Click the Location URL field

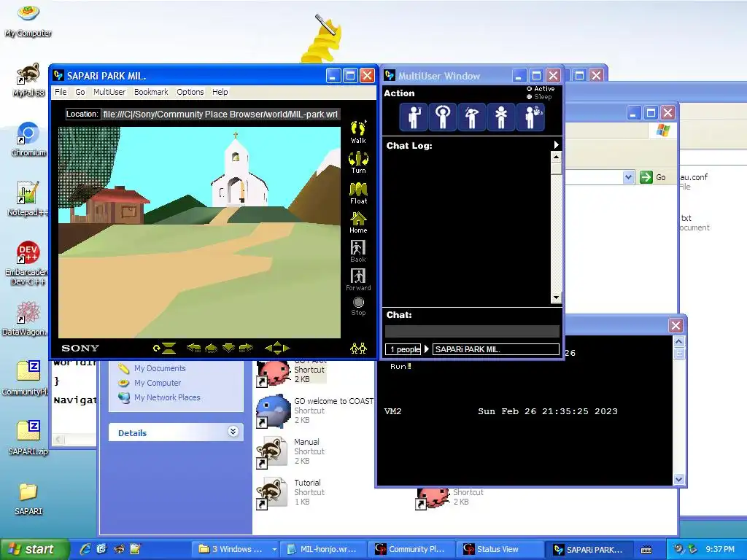click(x=220, y=114)
